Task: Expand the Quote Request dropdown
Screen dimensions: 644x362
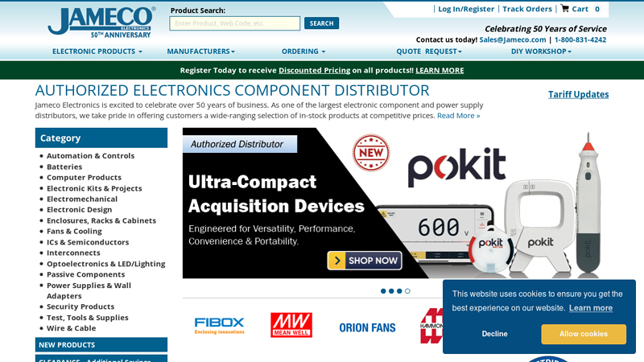Action: click(429, 51)
